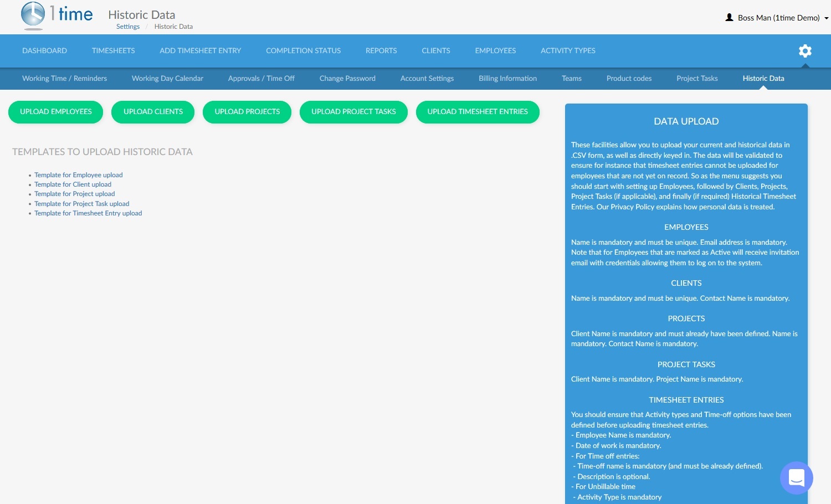Open the Add Timesheet Entry page

(x=200, y=51)
